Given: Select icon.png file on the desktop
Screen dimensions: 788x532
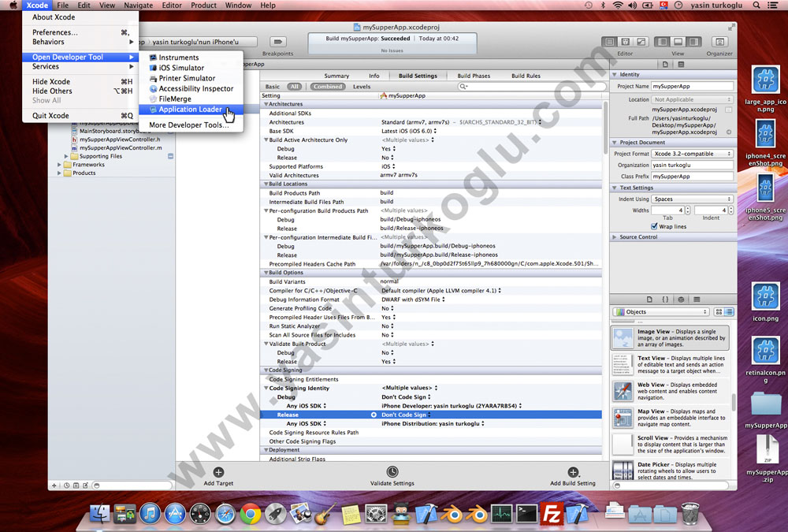Looking at the screenshot, I should click(765, 301).
